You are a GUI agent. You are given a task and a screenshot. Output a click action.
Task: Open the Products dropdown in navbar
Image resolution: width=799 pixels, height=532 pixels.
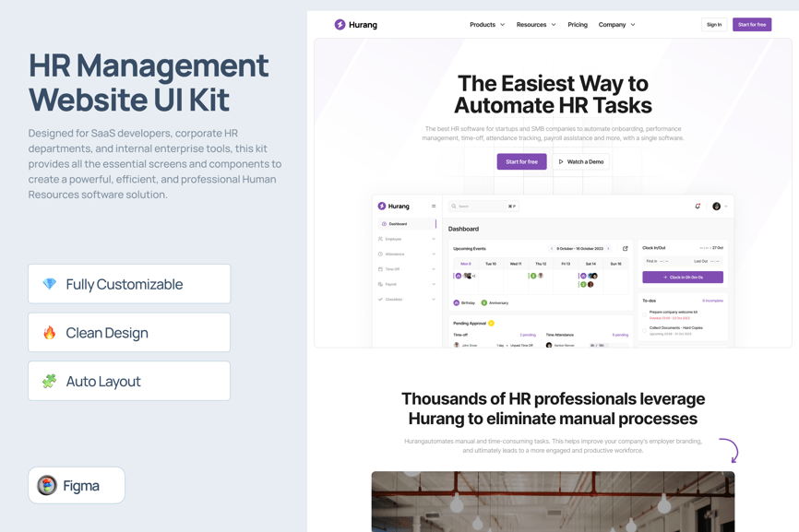487,25
